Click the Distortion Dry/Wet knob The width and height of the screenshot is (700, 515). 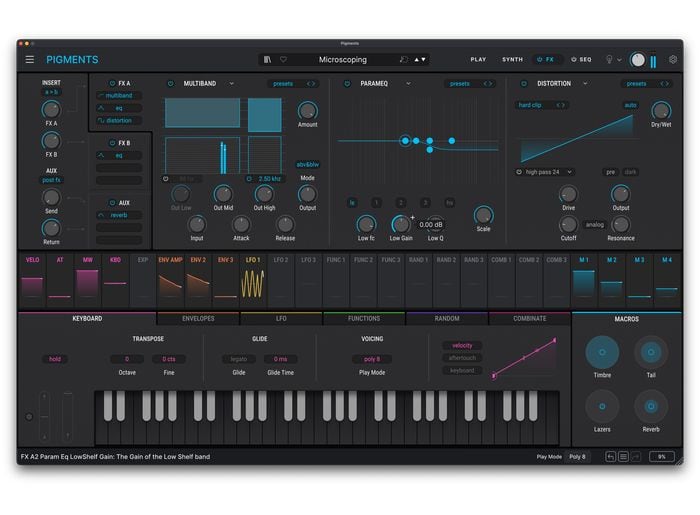[661, 111]
